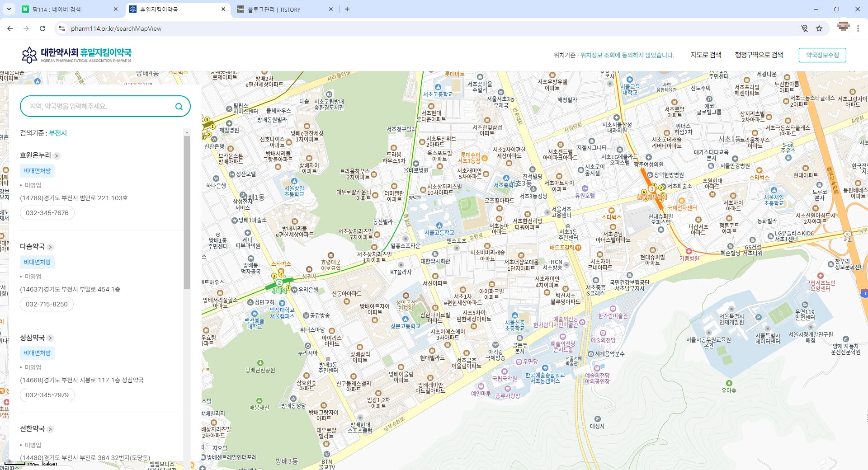The width and height of the screenshot is (868, 470).
Task: Click the pharmacy list vertical scrollbar
Action: click(x=187, y=212)
